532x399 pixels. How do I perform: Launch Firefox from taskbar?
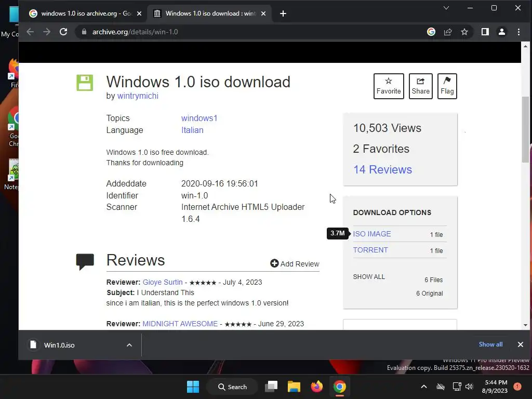click(x=317, y=387)
